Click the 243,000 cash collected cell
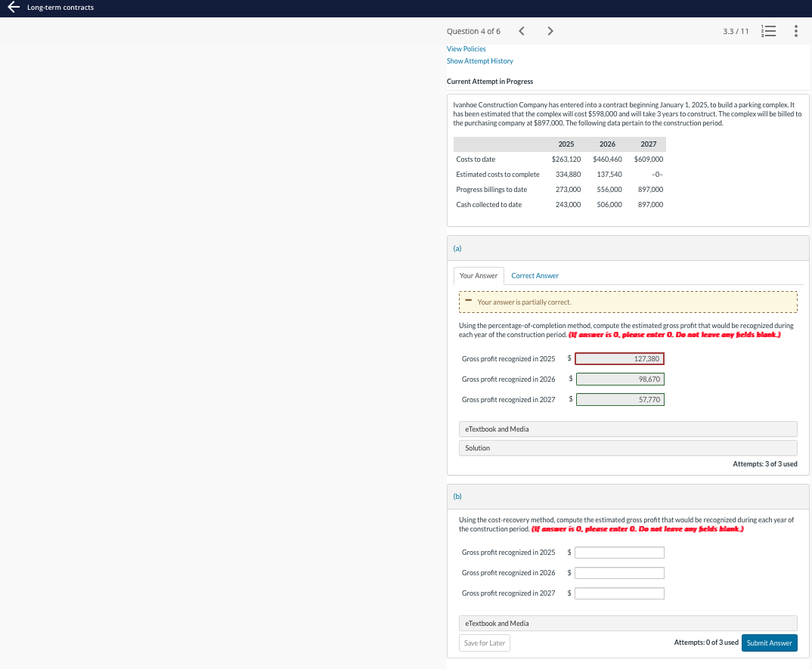812x669 pixels. tap(568, 205)
